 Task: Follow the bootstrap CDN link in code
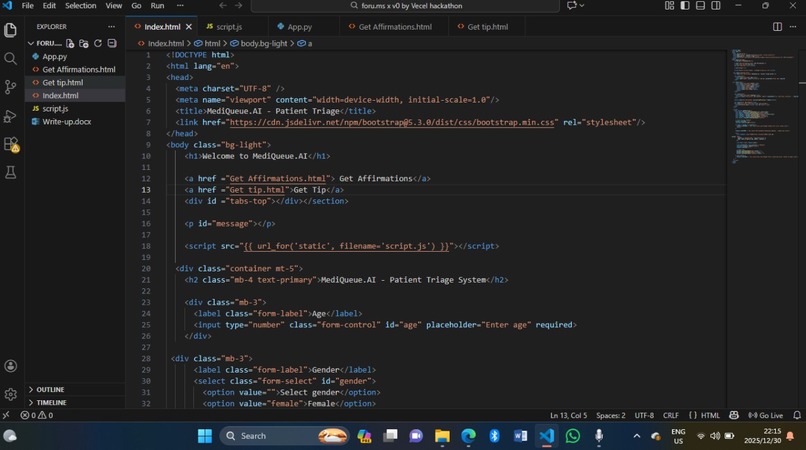click(392, 122)
